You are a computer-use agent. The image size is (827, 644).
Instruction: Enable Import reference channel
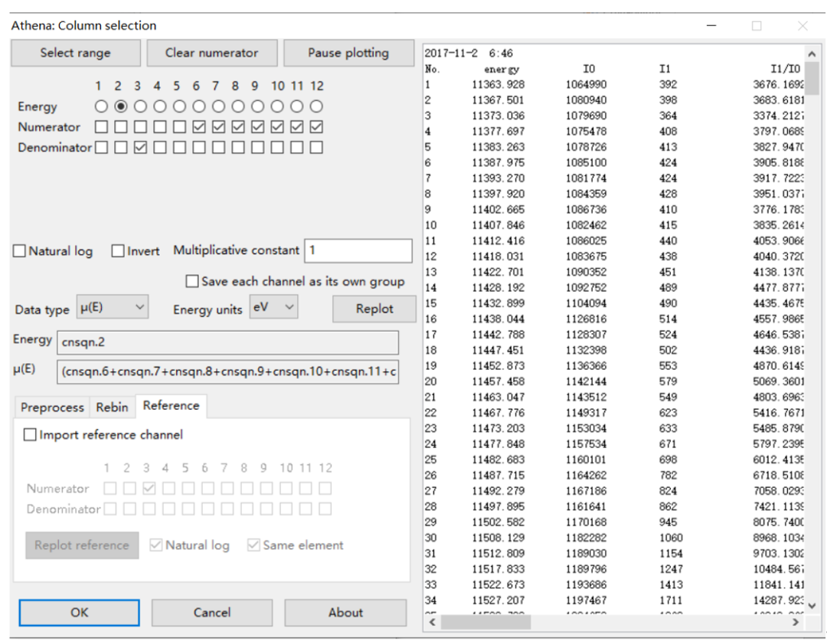pyautogui.click(x=30, y=434)
